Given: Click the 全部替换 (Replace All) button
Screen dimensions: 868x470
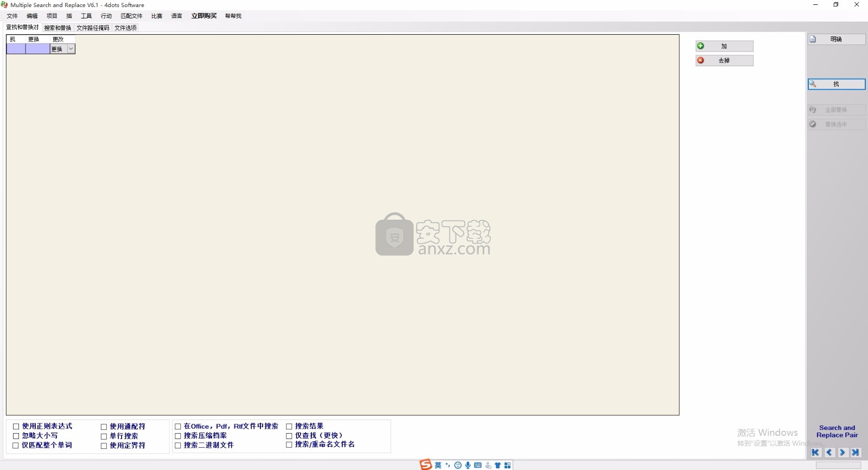Looking at the screenshot, I should point(836,110).
